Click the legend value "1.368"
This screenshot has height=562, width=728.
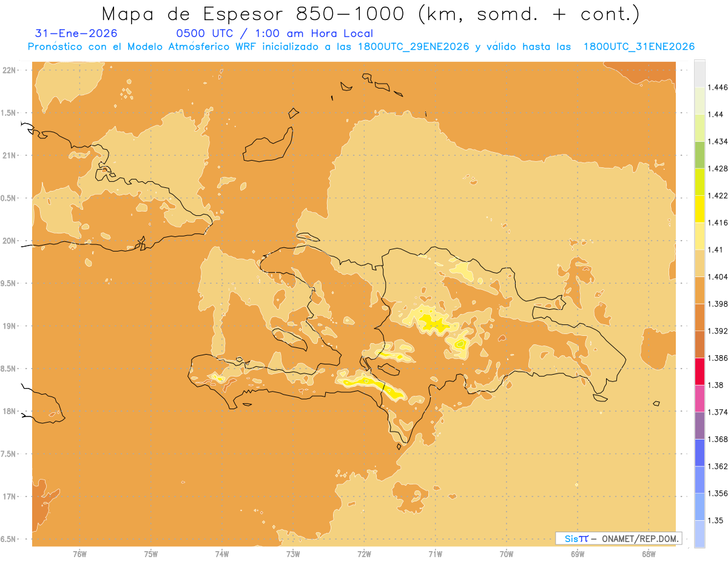click(718, 440)
